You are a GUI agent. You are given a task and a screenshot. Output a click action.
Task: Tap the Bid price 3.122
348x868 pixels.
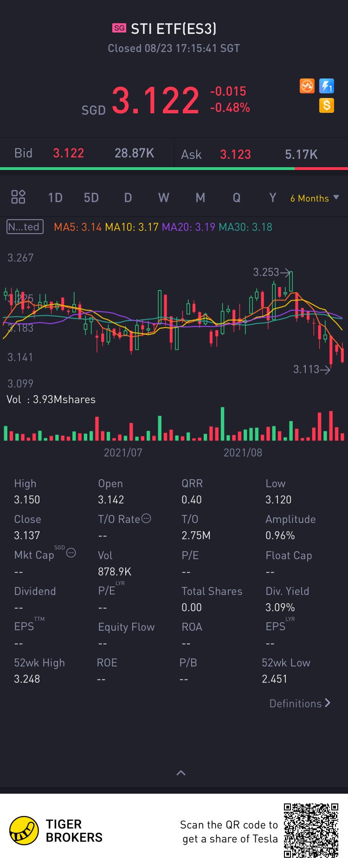(68, 153)
